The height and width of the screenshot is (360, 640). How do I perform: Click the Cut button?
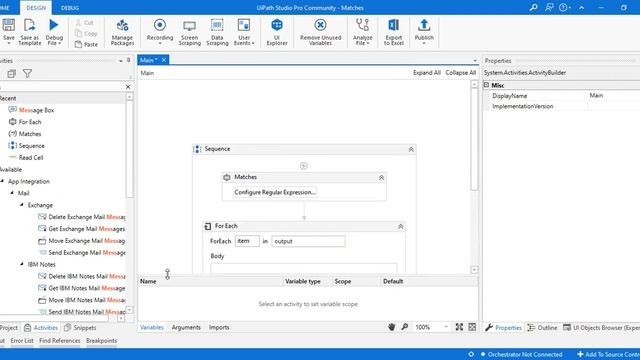(x=85, y=23)
